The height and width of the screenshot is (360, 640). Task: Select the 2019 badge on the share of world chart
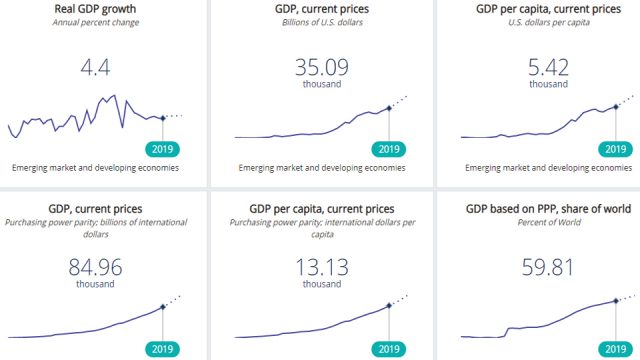tap(616, 349)
